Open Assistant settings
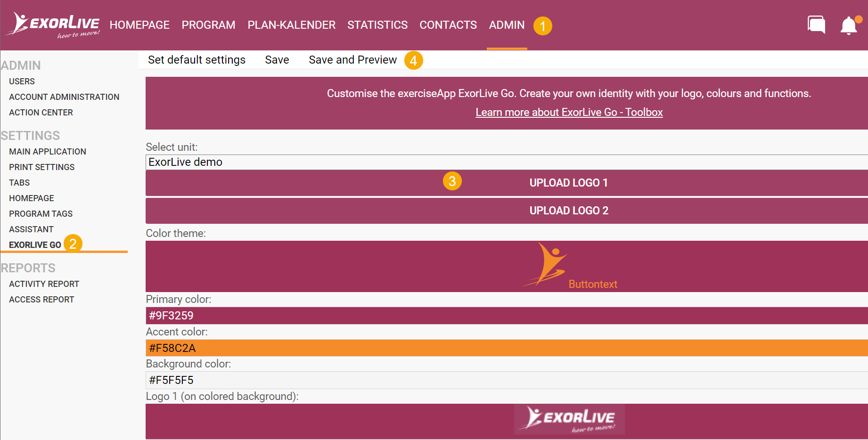 coord(31,229)
